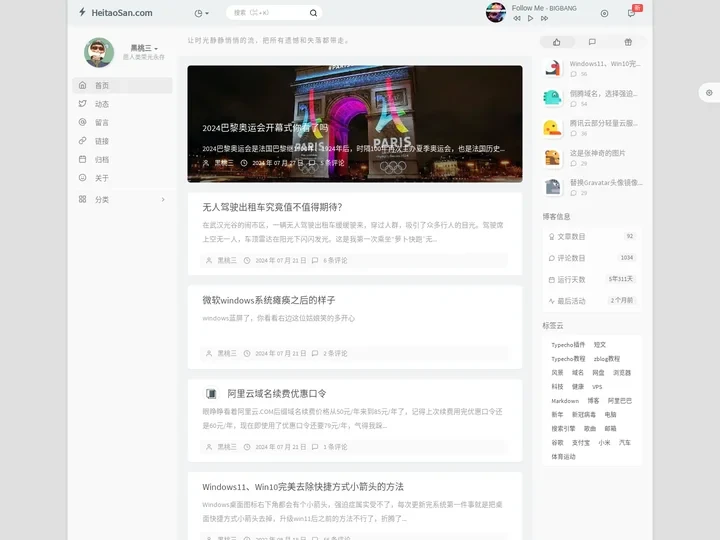Select the thumbs-up popular posts tab
720x540 pixels.
tap(557, 42)
